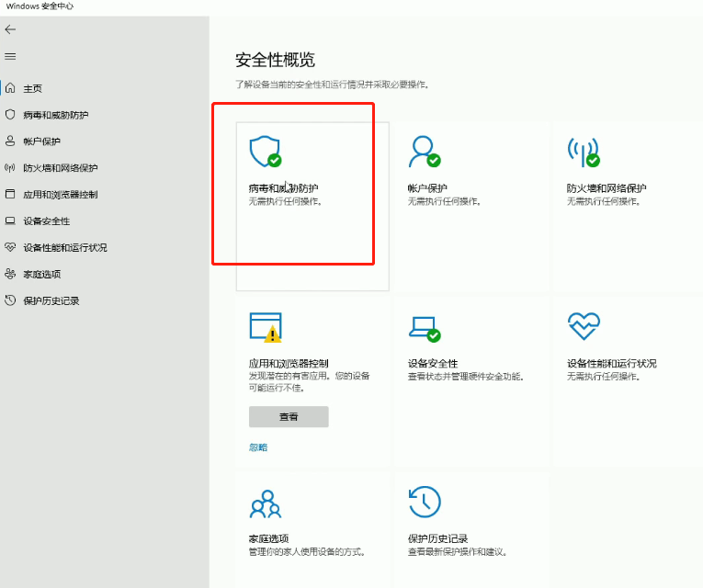
Task: Click the 查看 button
Action: pyautogui.click(x=289, y=417)
